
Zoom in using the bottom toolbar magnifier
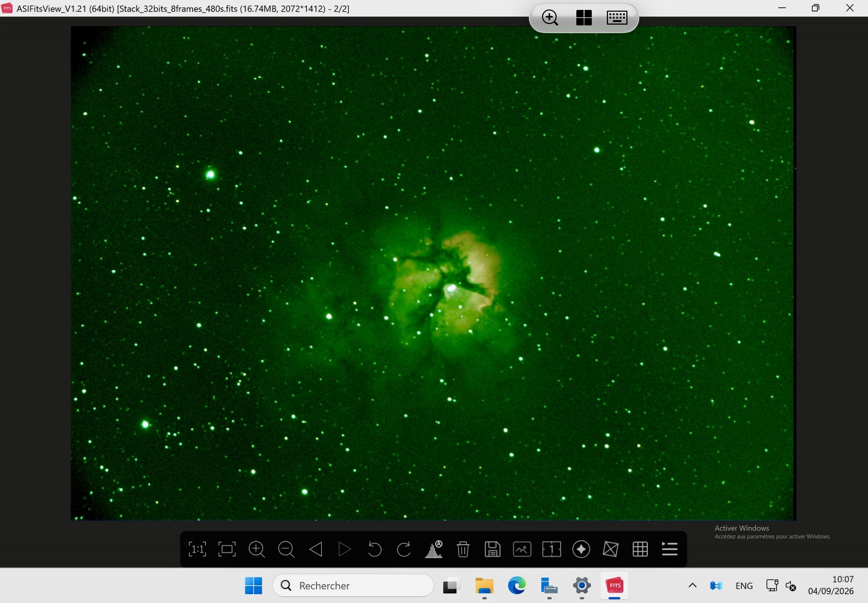click(257, 549)
